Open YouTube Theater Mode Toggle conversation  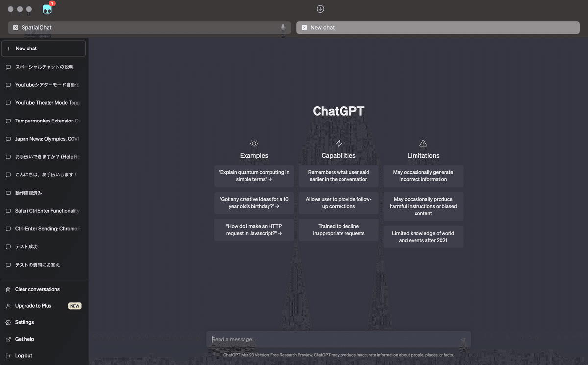44,103
